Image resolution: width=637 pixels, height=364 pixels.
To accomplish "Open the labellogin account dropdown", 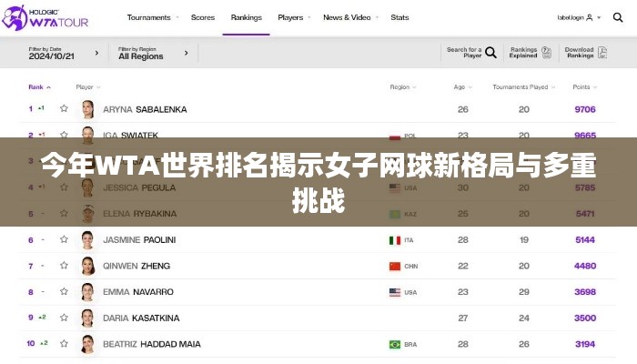I will point(579,17).
